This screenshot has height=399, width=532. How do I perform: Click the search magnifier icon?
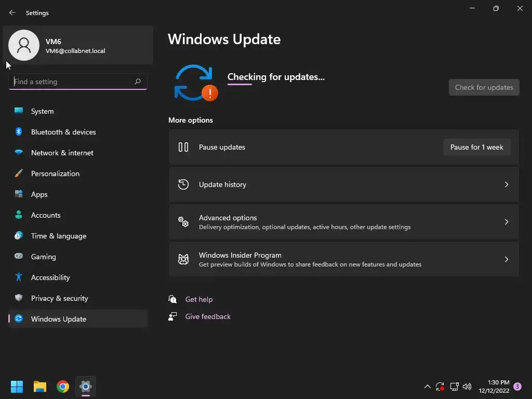(x=137, y=82)
